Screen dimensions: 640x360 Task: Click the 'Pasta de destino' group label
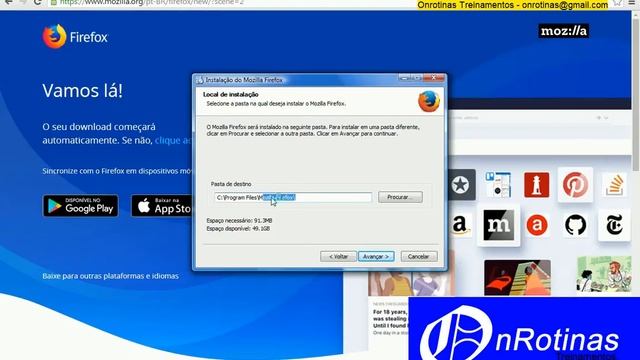point(231,184)
